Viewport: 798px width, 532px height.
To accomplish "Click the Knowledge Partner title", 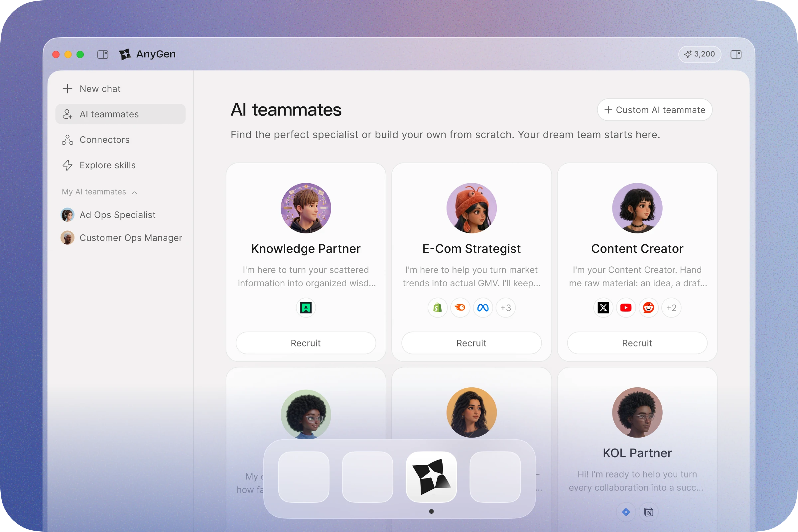I will click(x=306, y=249).
